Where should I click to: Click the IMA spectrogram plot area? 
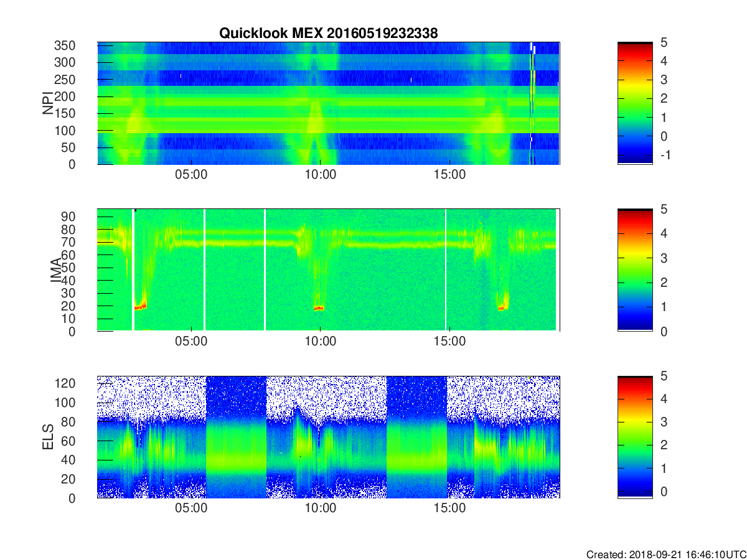pos(328,270)
